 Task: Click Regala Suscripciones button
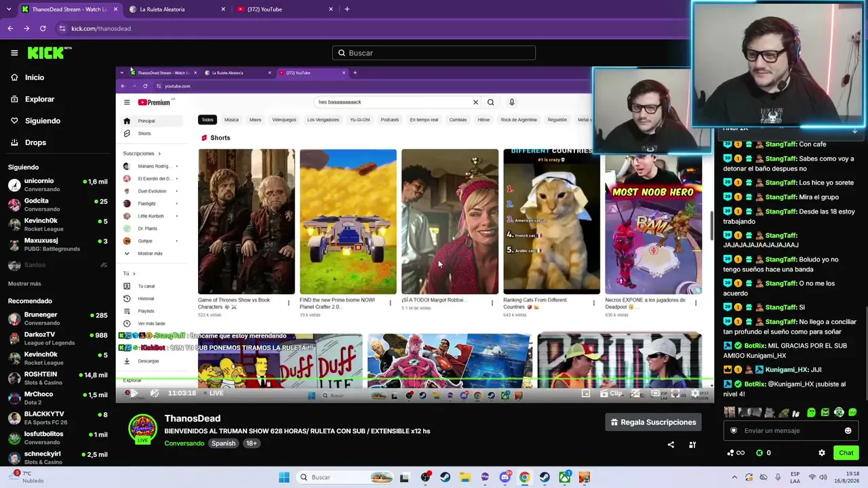653,422
